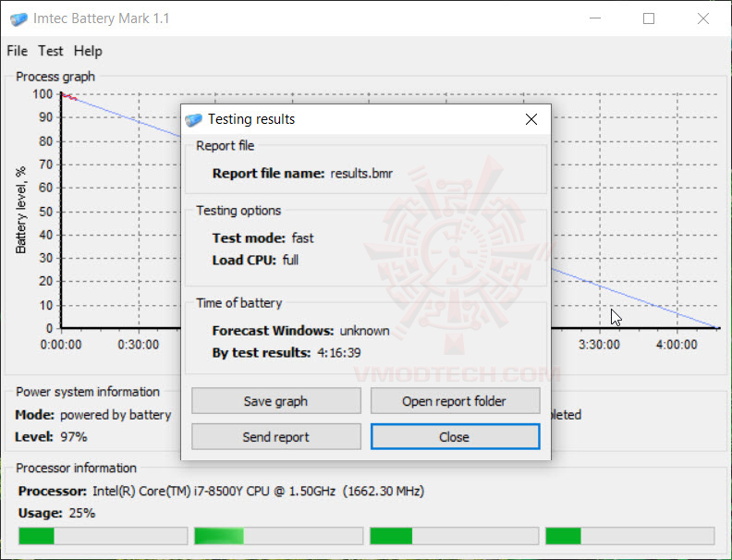This screenshot has height=560, width=732.
Task: Click the Usage 25% value
Action: click(82, 514)
